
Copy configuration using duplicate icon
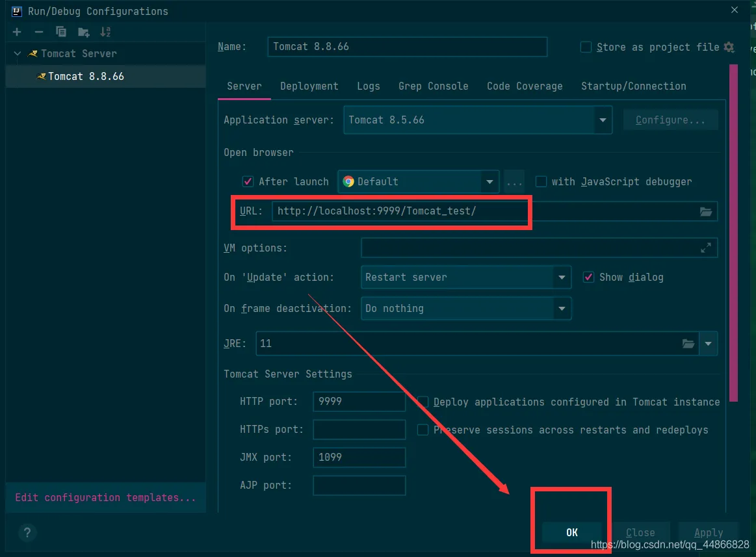[x=60, y=32]
